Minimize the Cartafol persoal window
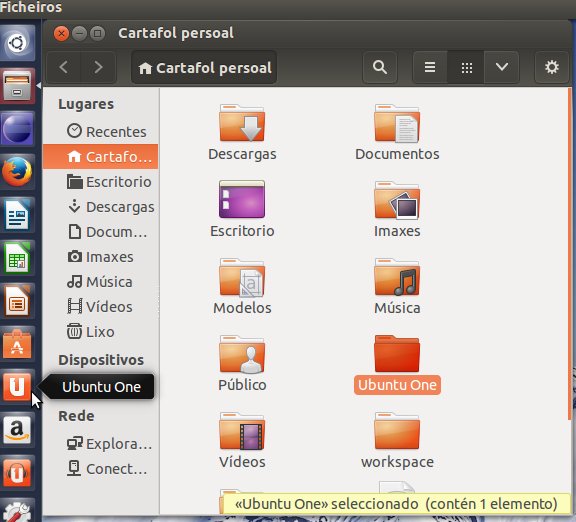This screenshot has height=522, width=576. (x=79, y=33)
